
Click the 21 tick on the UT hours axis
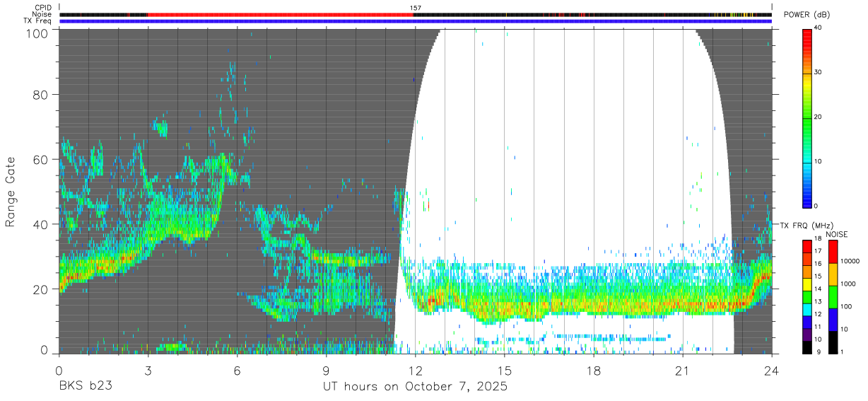click(x=682, y=371)
